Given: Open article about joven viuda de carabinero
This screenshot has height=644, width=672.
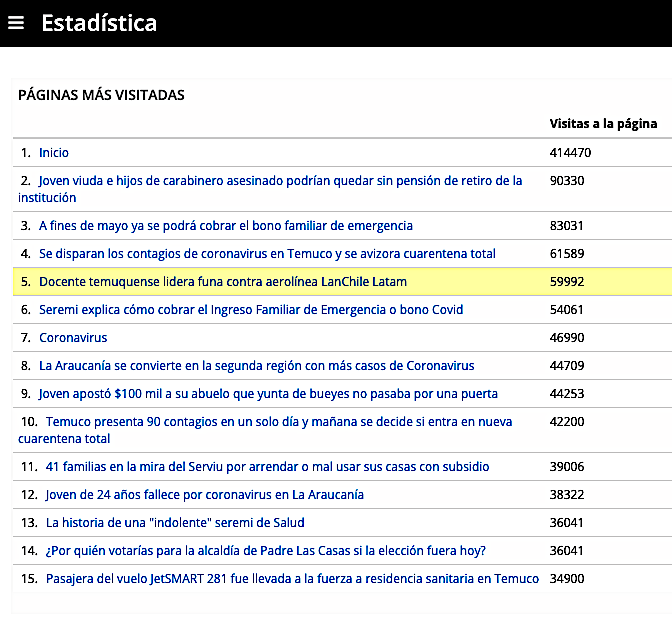Looking at the screenshot, I should click(x=280, y=181).
